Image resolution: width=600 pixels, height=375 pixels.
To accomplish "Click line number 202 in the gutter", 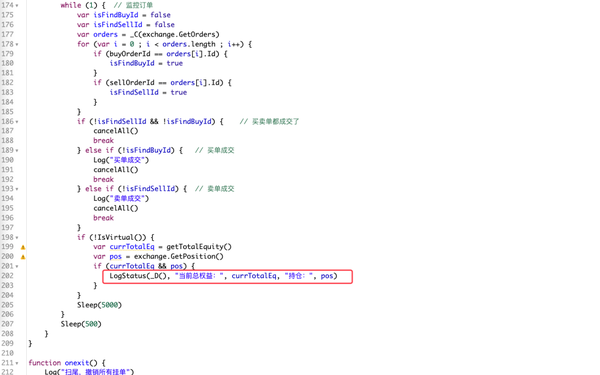I will click(7, 276).
